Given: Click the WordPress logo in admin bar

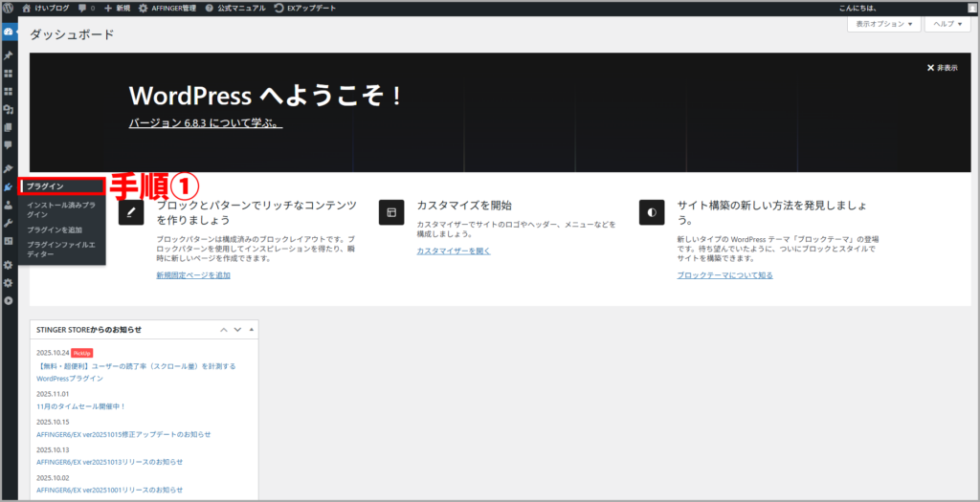Looking at the screenshot, I should [x=9, y=7].
